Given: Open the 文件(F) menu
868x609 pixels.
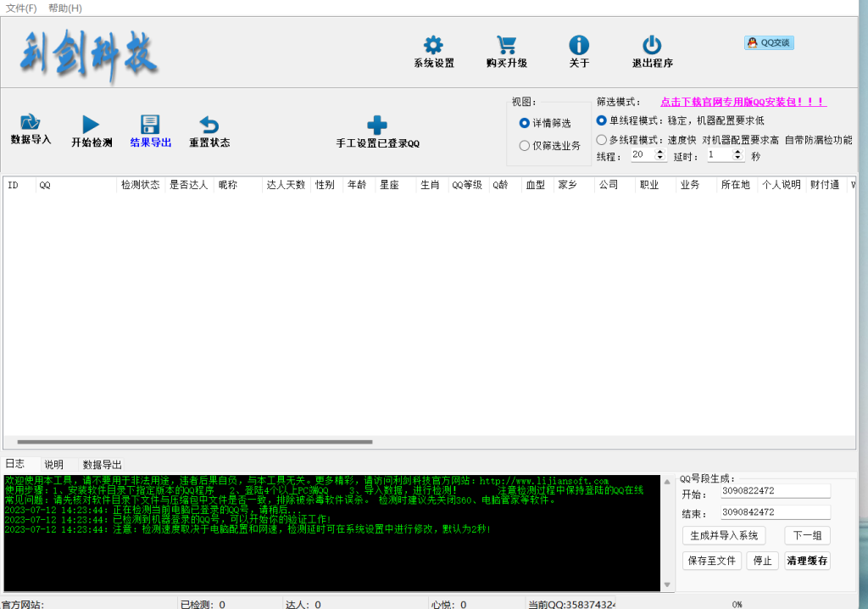Looking at the screenshot, I should [x=21, y=8].
